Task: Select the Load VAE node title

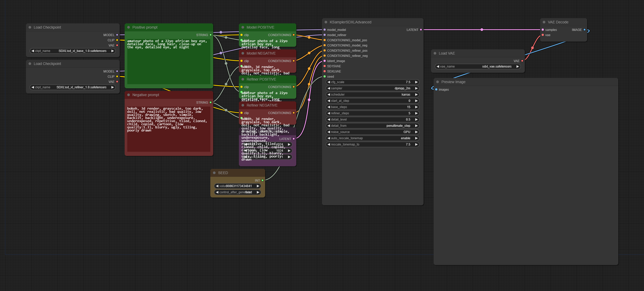Action: pos(447,53)
